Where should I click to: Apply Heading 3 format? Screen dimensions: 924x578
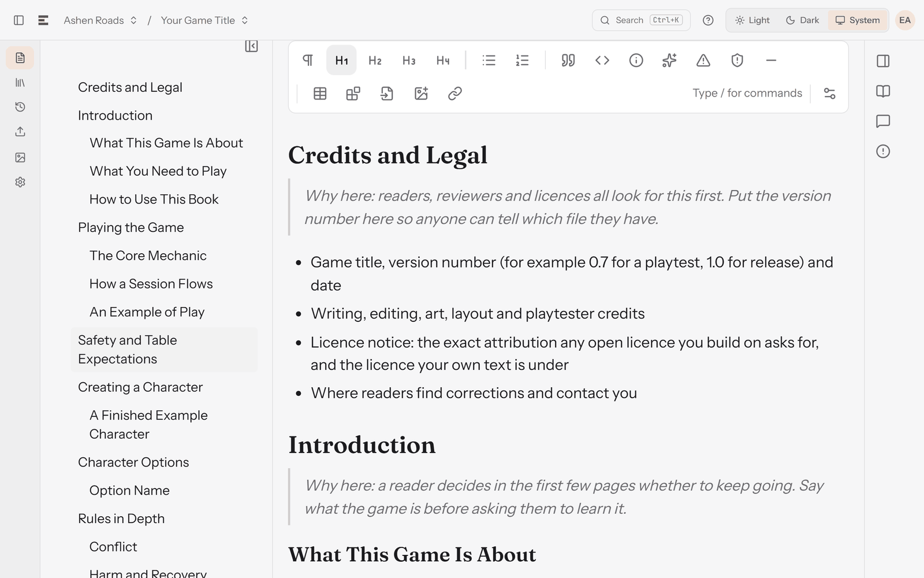(x=409, y=60)
